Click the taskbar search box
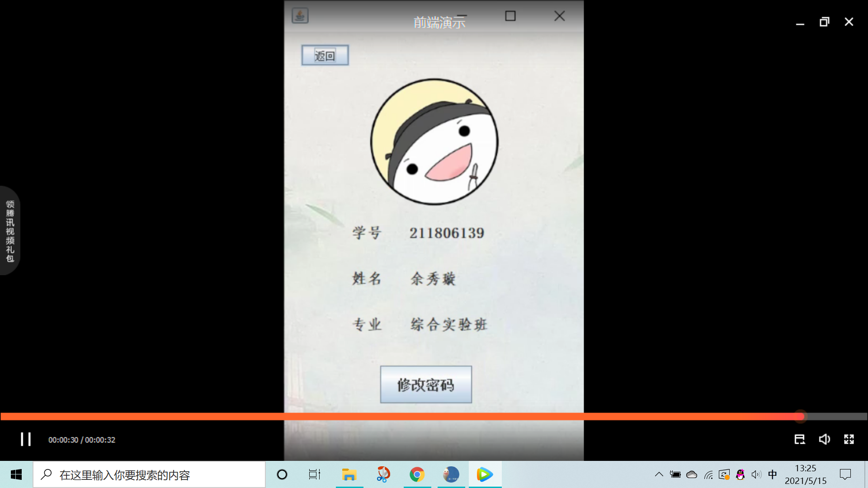The width and height of the screenshot is (868, 488). (x=149, y=474)
